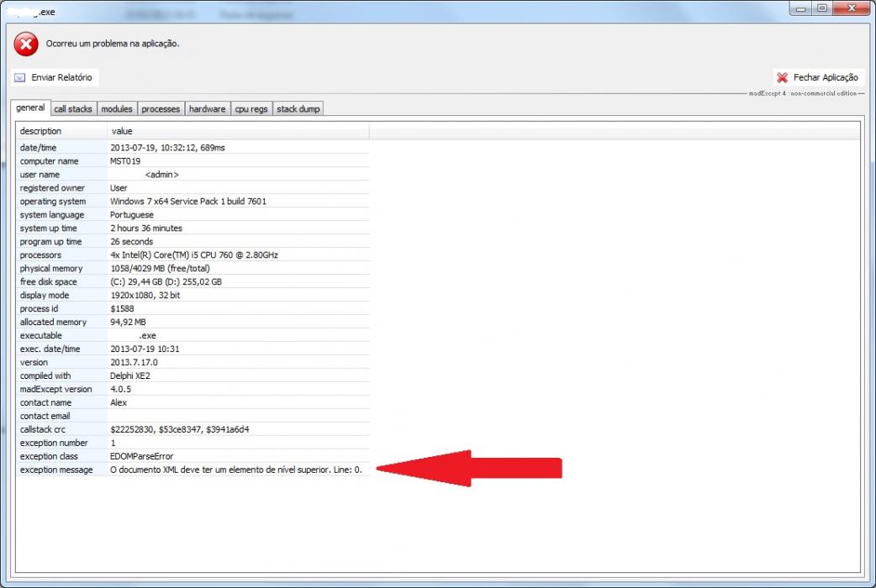This screenshot has width=876, height=588.
Task: Select display mode 1920x1080, 32 bit
Action: click(145, 296)
